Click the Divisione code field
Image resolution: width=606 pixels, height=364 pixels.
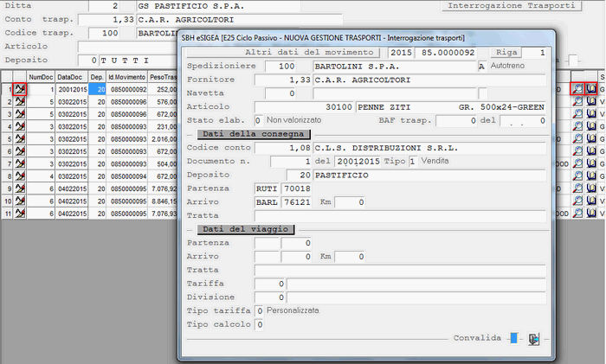pyautogui.click(x=270, y=297)
